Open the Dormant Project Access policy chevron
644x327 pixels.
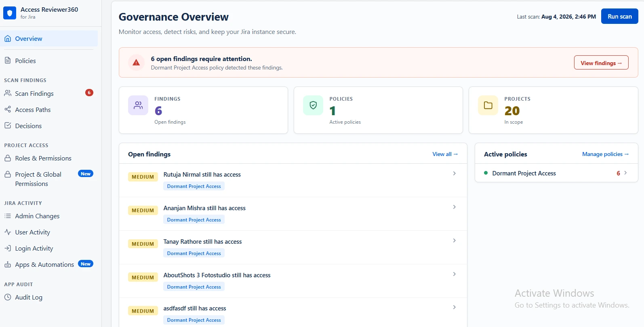tap(625, 173)
